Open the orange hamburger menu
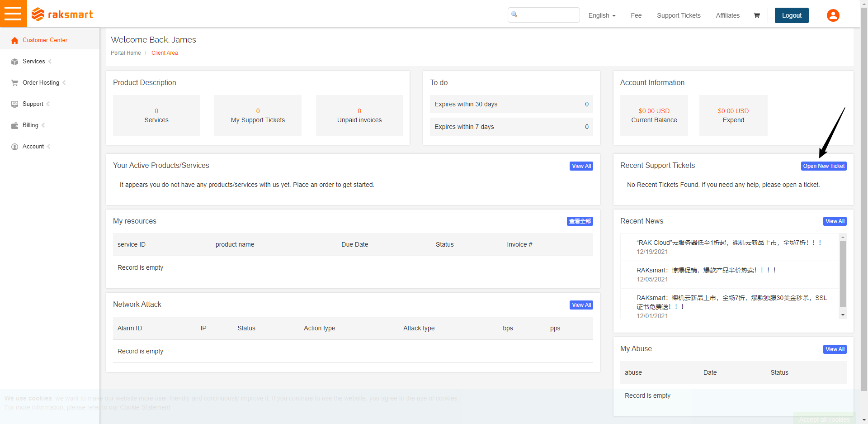This screenshot has width=868, height=424. pos(13,14)
